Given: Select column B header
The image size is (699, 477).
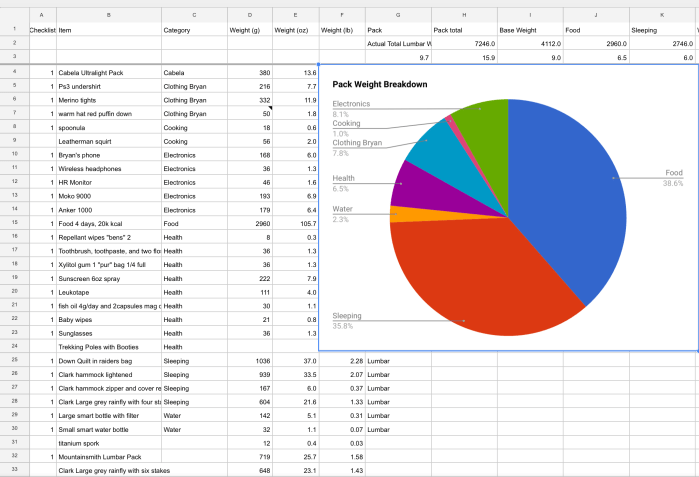Looking at the screenshot, I should 108,15.
